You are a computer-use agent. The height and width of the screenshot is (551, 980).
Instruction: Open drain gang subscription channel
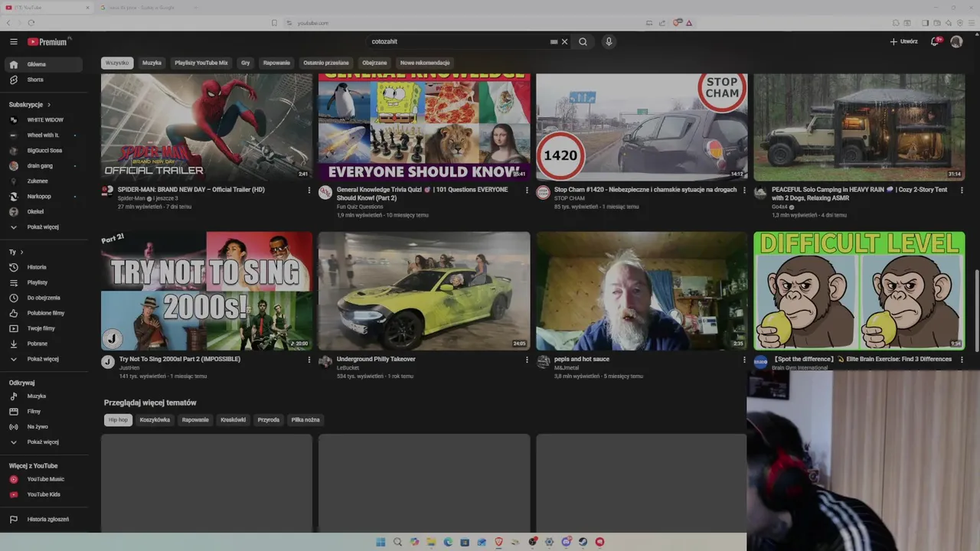point(43,166)
